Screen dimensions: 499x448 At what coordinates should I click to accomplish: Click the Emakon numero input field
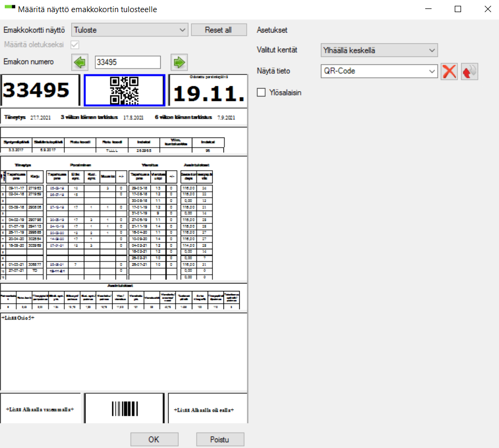coord(128,62)
